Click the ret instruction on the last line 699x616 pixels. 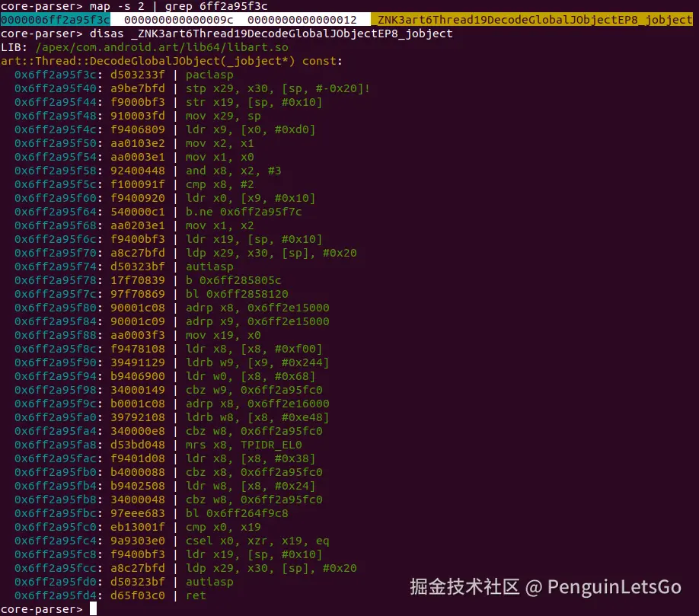[x=196, y=595]
